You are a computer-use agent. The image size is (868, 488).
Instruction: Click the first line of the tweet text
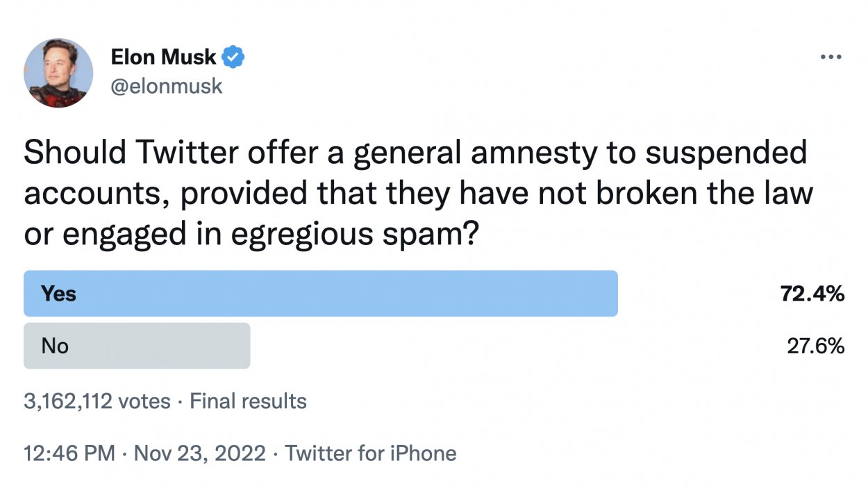point(415,153)
